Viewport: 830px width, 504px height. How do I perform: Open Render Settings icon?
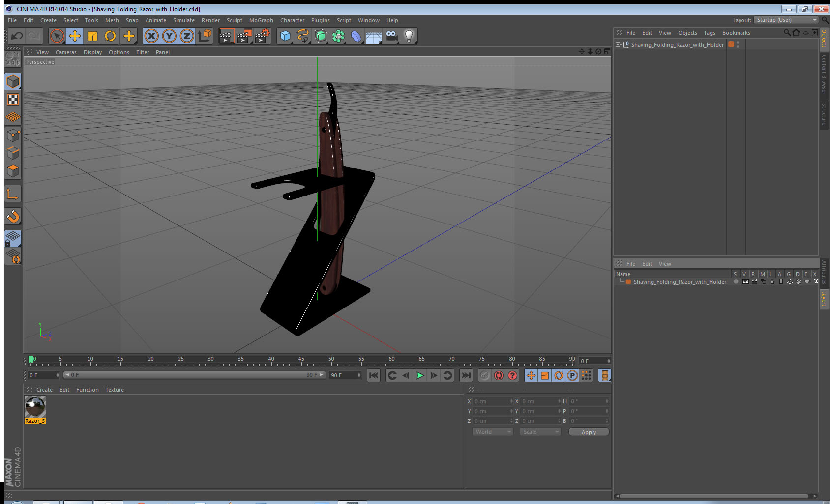click(263, 36)
